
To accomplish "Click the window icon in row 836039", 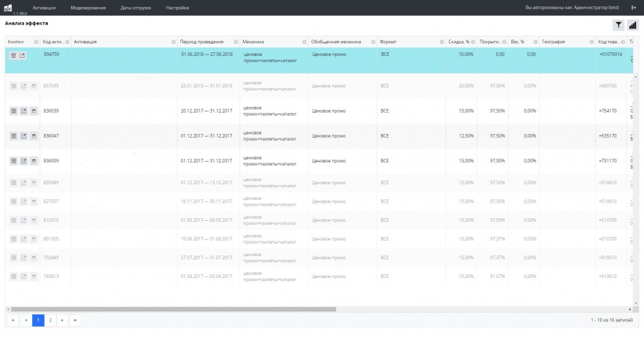I will (x=34, y=111).
